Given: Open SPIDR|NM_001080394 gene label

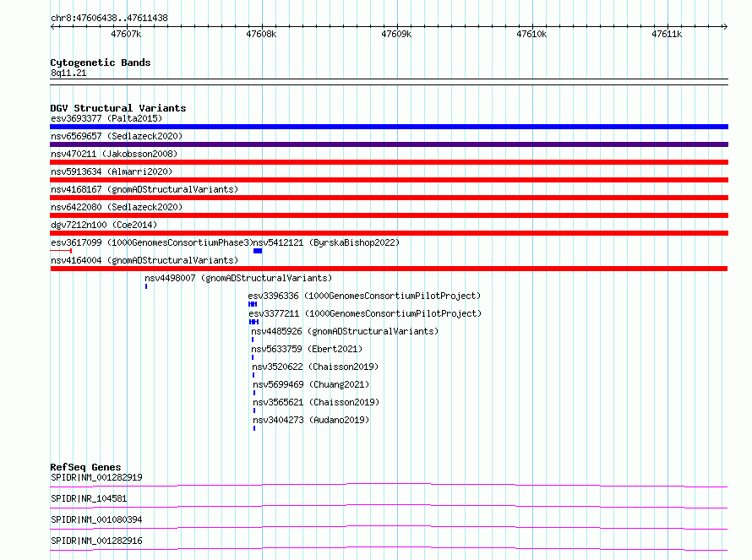Looking at the screenshot, I should [x=96, y=519].
